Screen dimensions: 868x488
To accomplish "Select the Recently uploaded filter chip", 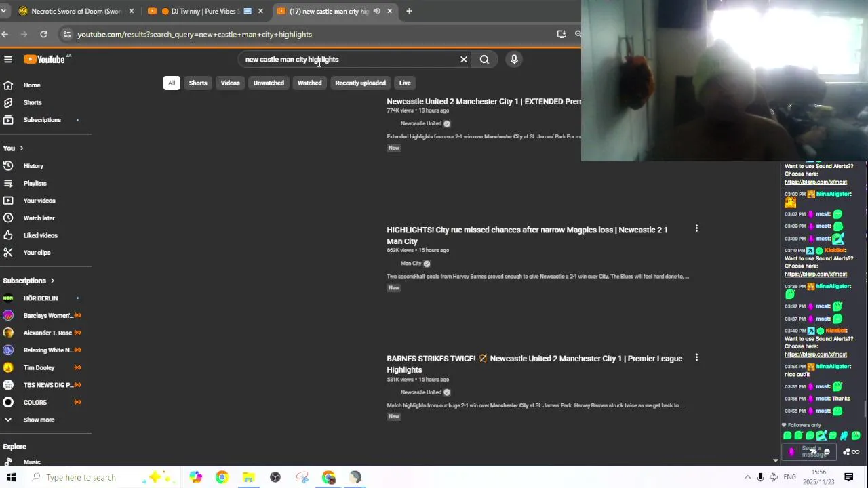I will point(360,83).
